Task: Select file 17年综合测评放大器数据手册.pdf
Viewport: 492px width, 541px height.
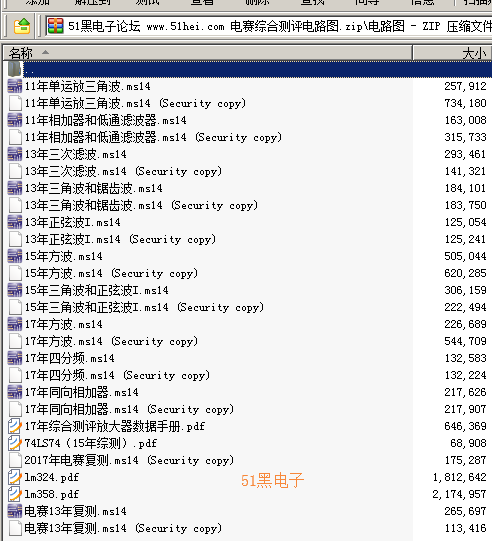Action: (115, 426)
